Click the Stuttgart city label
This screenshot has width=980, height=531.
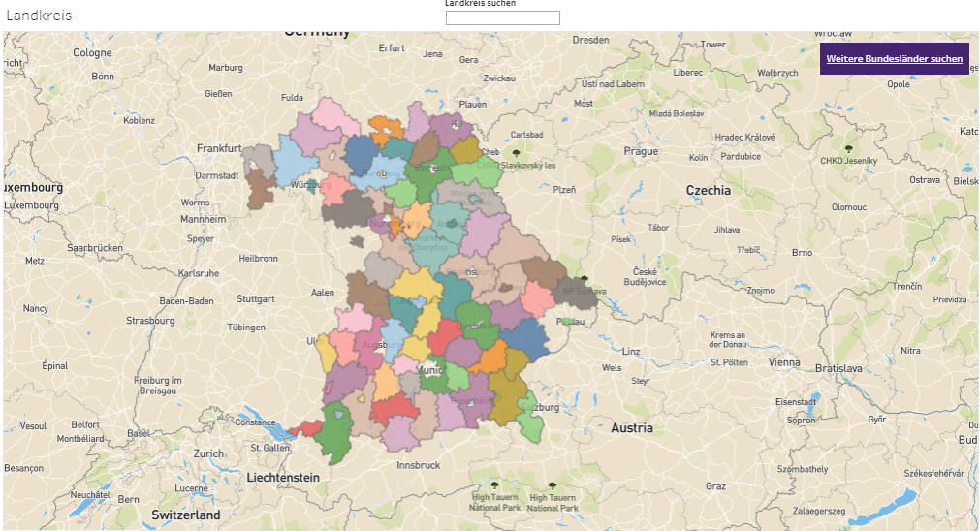[x=256, y=299]
